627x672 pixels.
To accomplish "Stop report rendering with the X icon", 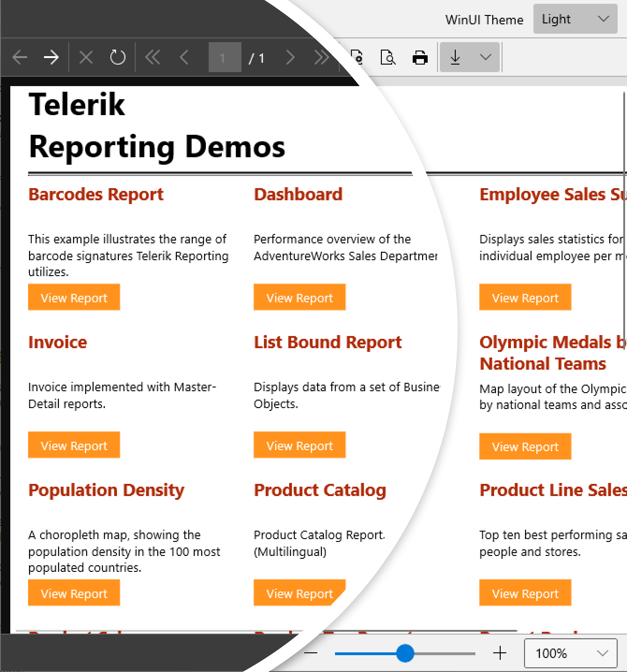I will [x=86, y=58].
